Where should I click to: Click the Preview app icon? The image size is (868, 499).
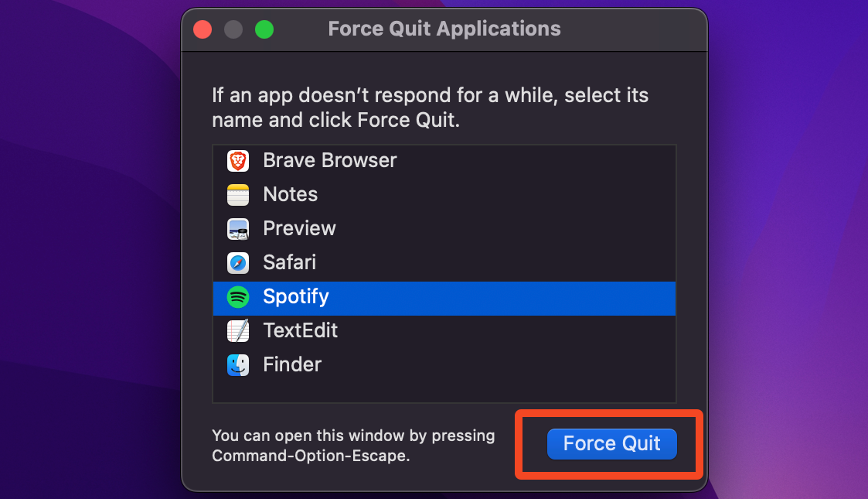(x=237, y=229)
